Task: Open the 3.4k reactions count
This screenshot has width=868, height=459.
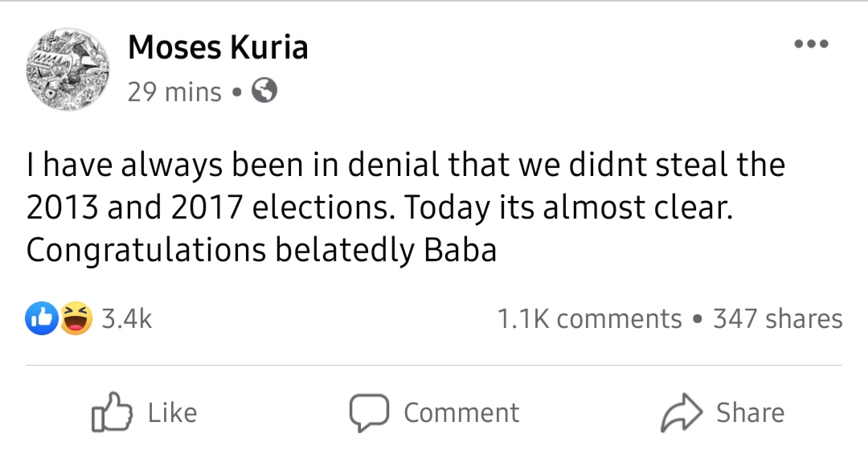Action: click(x=127, y=319)
